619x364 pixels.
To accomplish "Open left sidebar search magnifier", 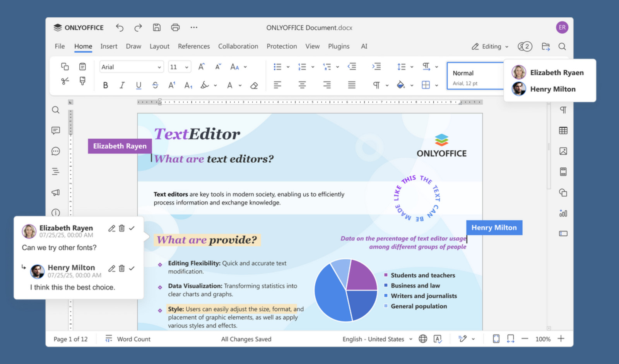I will [56, 110].
